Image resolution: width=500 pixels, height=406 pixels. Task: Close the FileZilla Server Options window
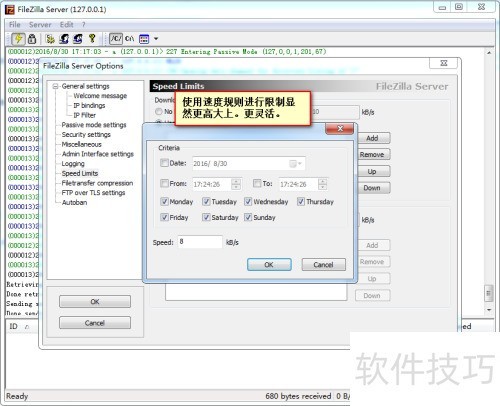[444, 63]
